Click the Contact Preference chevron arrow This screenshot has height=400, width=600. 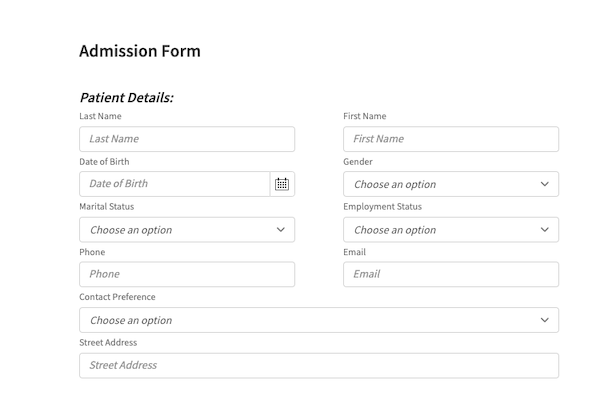coord(545,320)
